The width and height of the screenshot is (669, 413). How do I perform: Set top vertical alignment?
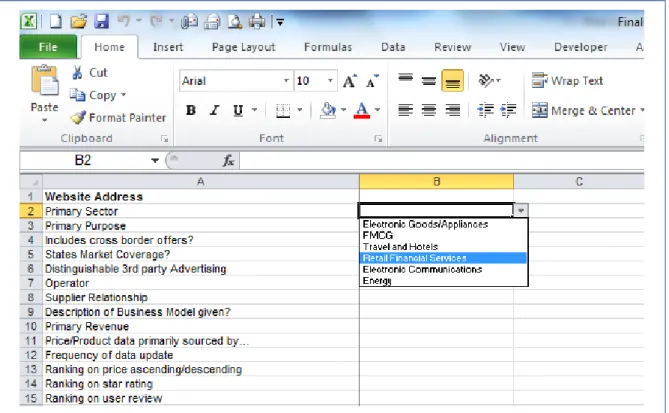click(405, 79)
